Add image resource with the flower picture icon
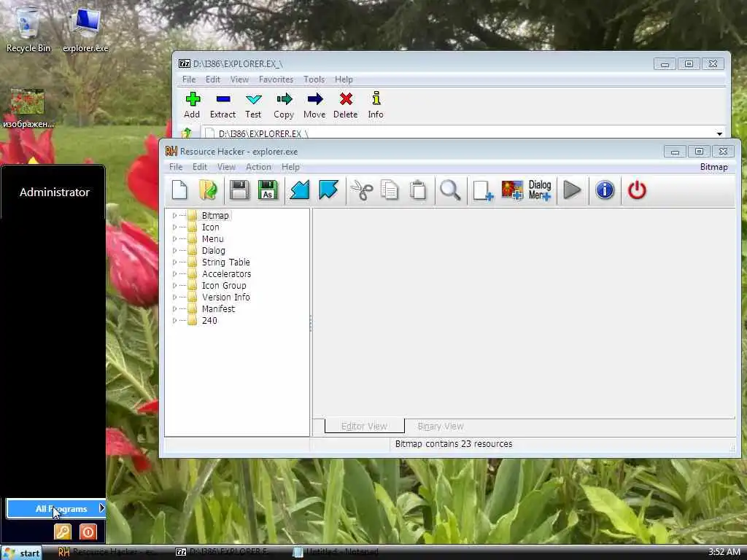The image size is (747, 560). click(x=512, y=190)
